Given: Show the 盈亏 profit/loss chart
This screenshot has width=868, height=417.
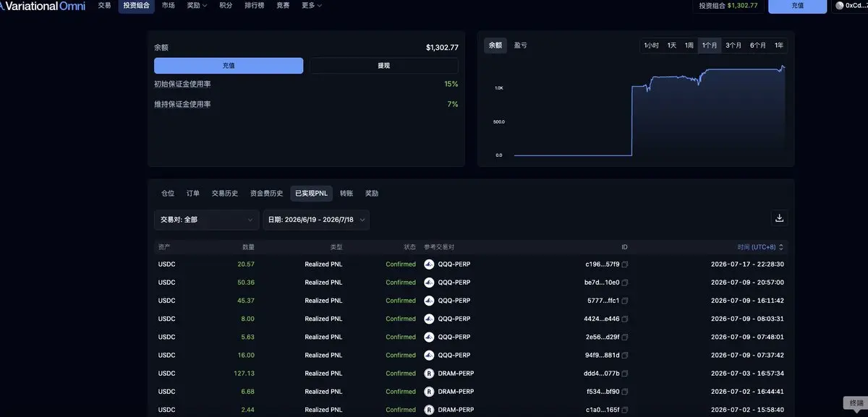Looking at the screenshot, I should click(521, 46).
